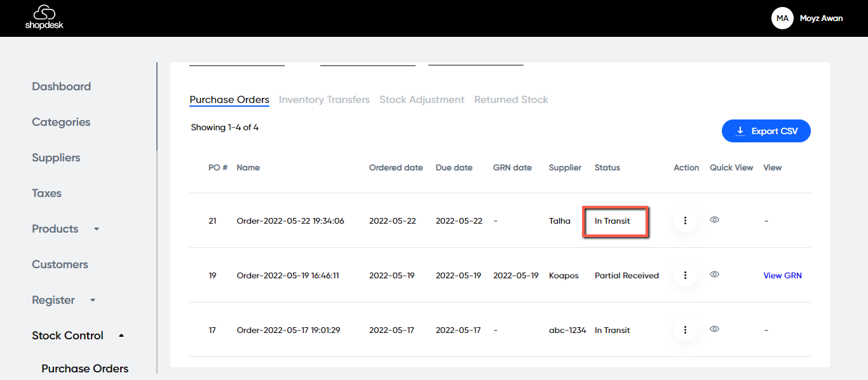
Task: Click the Export CSV button
Action: 766,131
